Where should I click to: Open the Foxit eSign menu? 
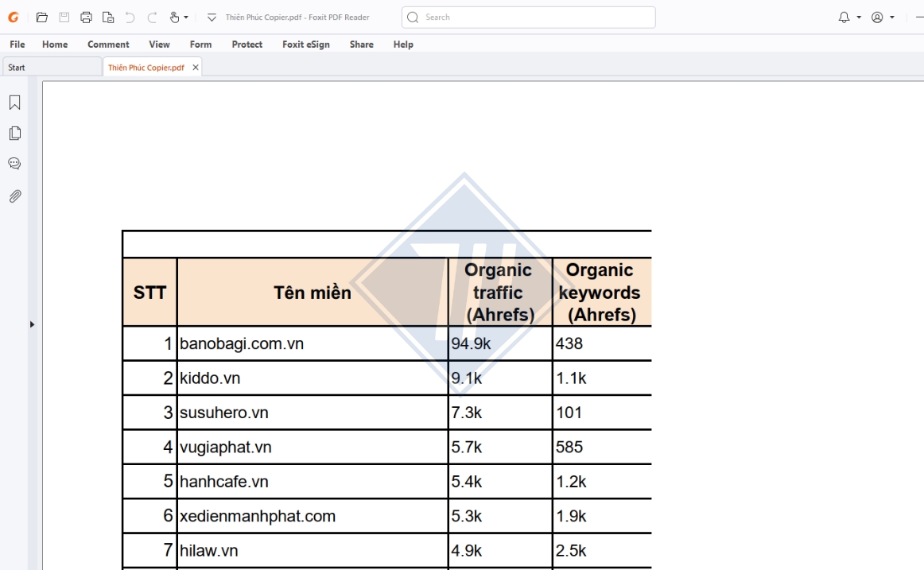pyautogui.click(x=305, y=45)
